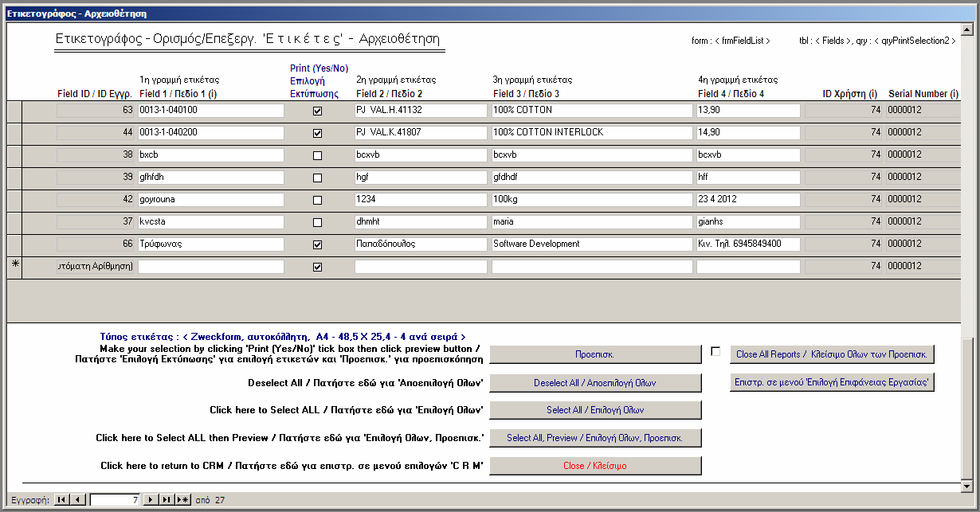This screenshot has height=512, width=980.
Task: Click the record number box showing 7
Action: click(x=116, y=500)
